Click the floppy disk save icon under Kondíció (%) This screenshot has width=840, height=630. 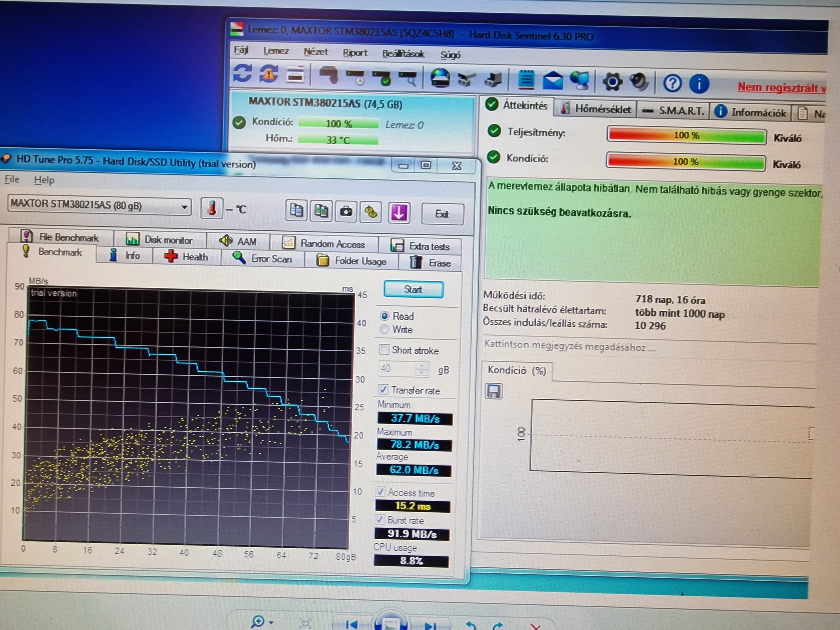point(493,391)
